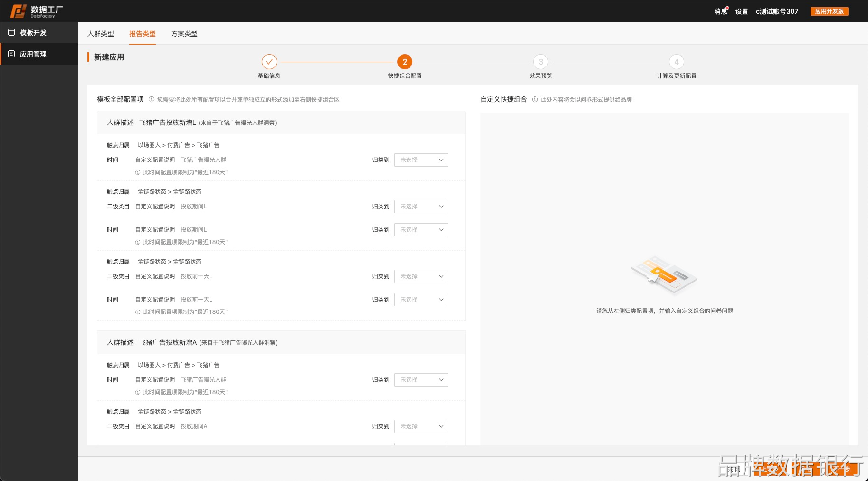Image resolution: width=868 pixels, height=481 pixels.
Task: Click the 此处内容将会以问卷形式提供给品牌 note
Action: [586, 100]
